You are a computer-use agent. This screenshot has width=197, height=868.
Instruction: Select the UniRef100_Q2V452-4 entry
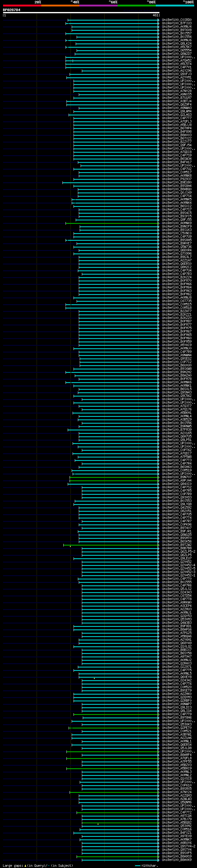179,565
